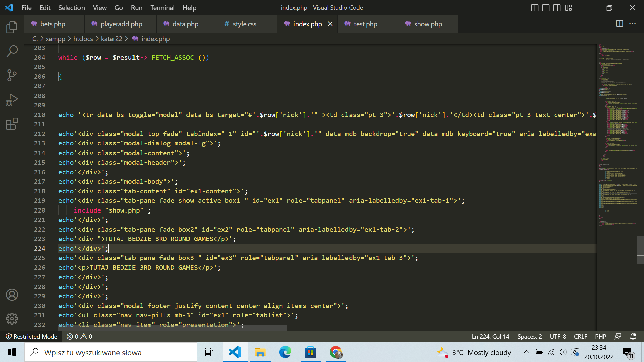Viewport: 644px width, 362px height.
Task: Open the Help menu
Action: [x=190, y=8]
